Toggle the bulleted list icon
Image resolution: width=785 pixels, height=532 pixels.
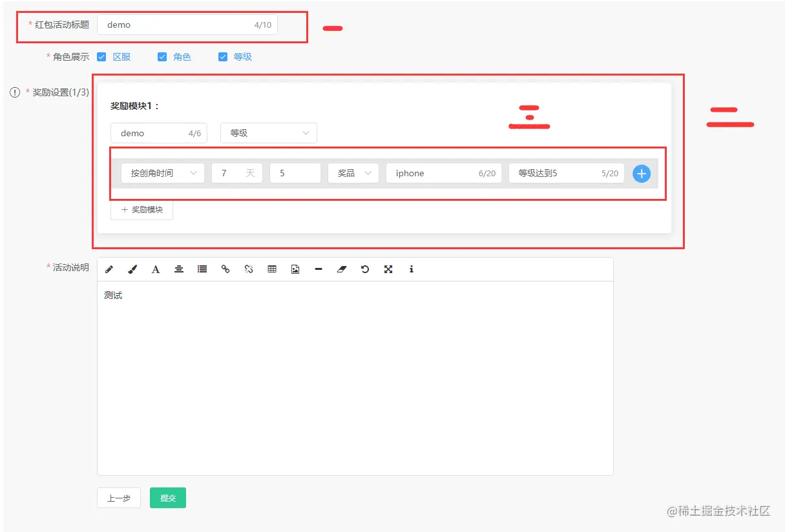pos(202,269)
